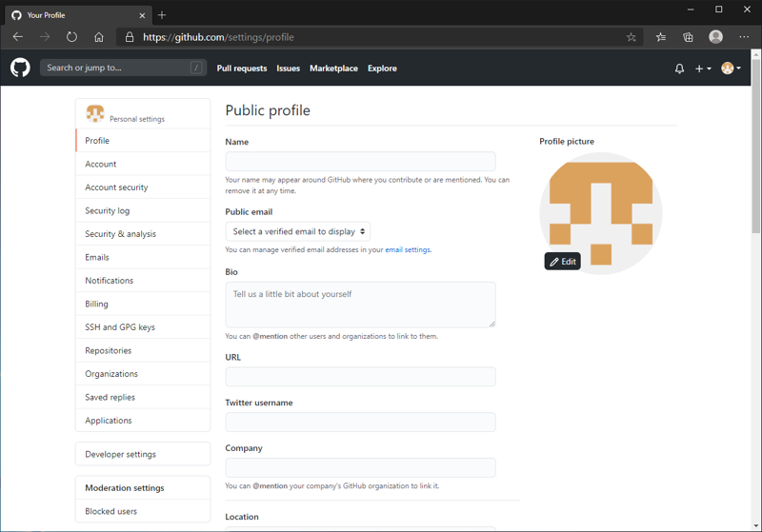This screenshot has width=762, height=532.
Task: Open Pull requests in top nav
Action: pyautogui.click(x=242, y=69)
